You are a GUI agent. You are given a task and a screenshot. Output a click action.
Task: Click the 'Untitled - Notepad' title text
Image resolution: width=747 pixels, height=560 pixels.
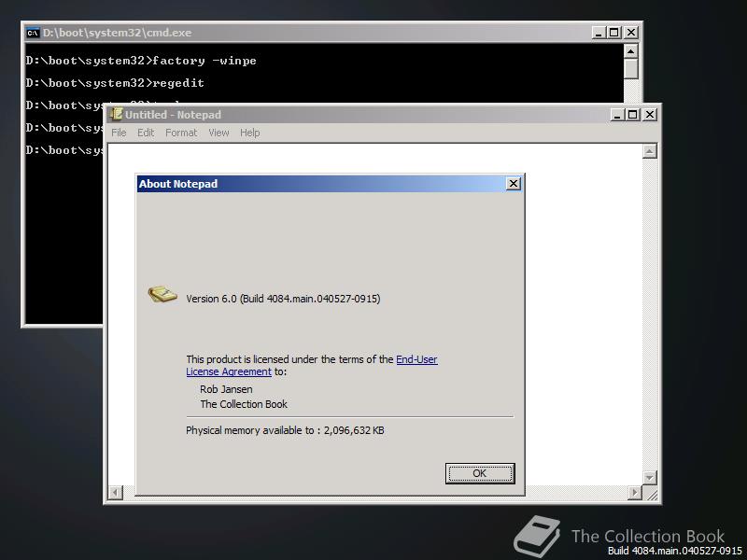[x=173, y=115]
